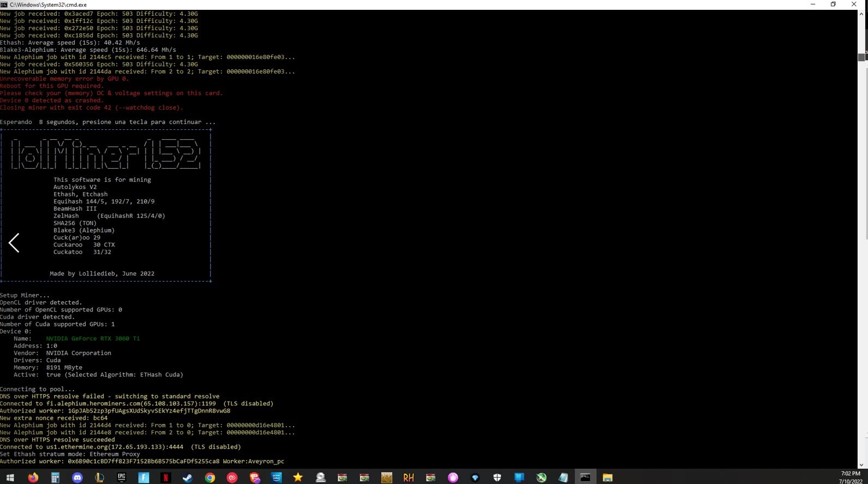Open the Epic Games launcher
The width and height of the screenshot is (868, 484).
[122, 477]
